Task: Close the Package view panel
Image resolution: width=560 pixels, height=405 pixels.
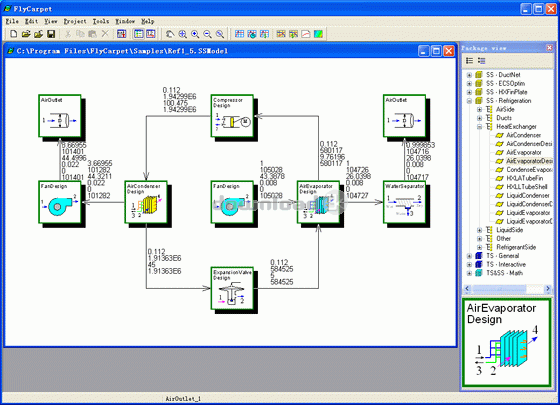Action: click(x=549, y=48)
